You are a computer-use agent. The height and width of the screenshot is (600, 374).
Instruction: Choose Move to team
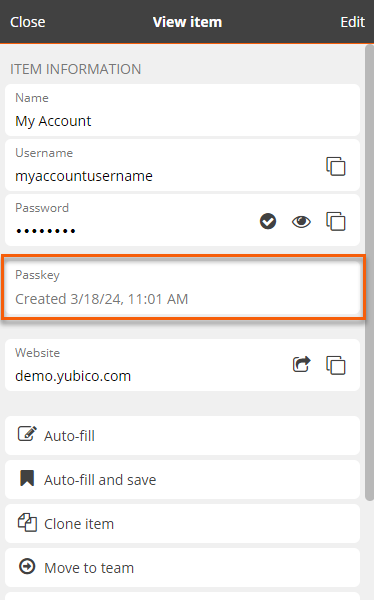click(183, 567)
